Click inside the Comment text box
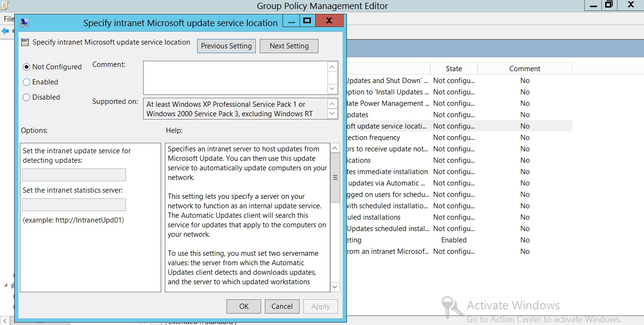 (x=235, y=78)
